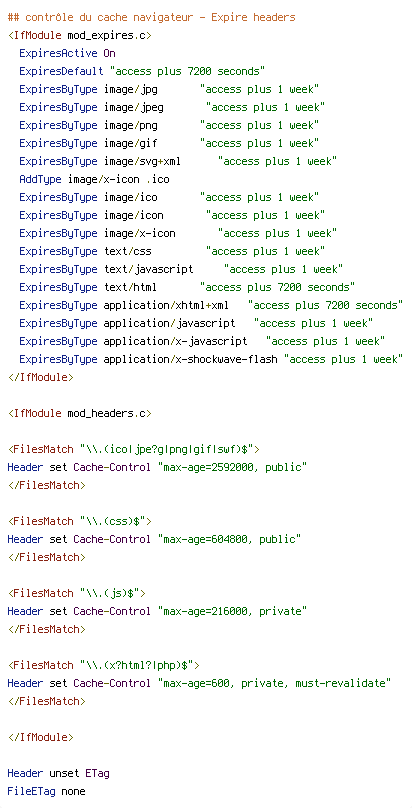
Task: Click the FileETag none directive
Action: [x=46, y=792]
